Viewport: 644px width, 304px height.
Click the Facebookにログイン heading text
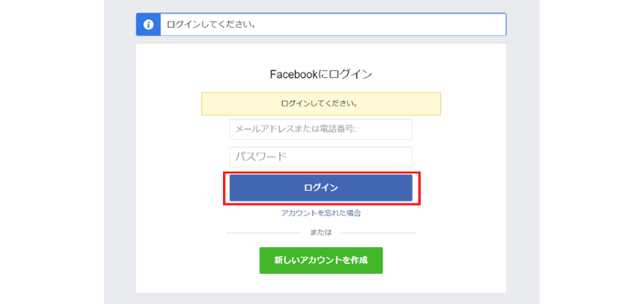(x=321, y=75)
